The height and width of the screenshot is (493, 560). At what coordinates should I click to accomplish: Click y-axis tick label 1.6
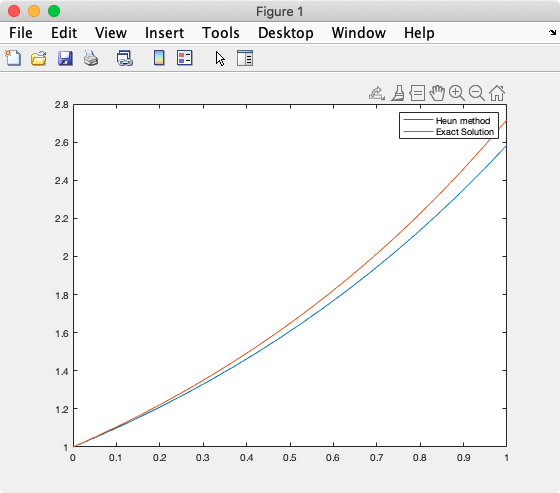tap(61, 333)
